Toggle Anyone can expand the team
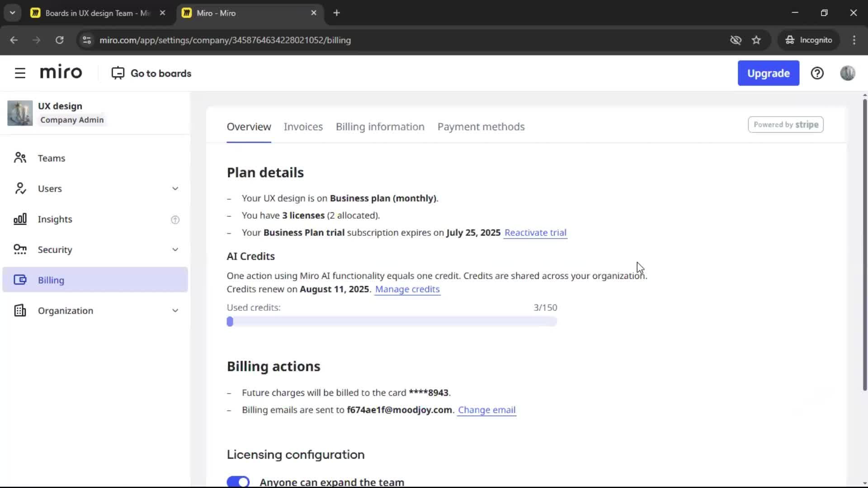Screen dimensions: 868x488 pos(238,482)
